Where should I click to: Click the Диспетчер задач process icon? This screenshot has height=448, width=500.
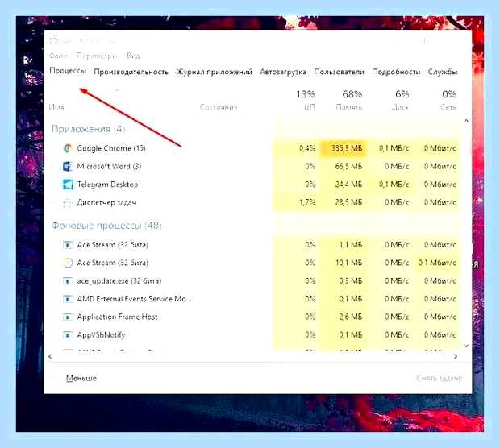(x=67, y=203)
